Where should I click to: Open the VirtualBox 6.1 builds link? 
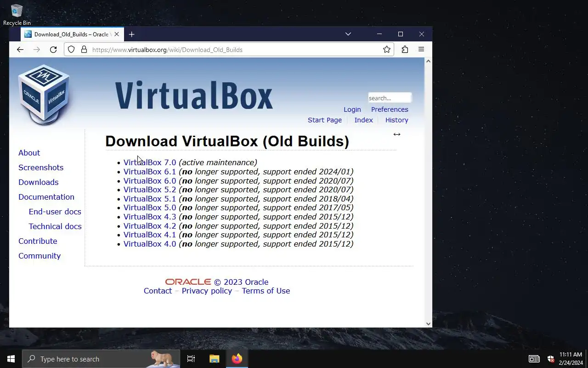click(x=150, y=172)
